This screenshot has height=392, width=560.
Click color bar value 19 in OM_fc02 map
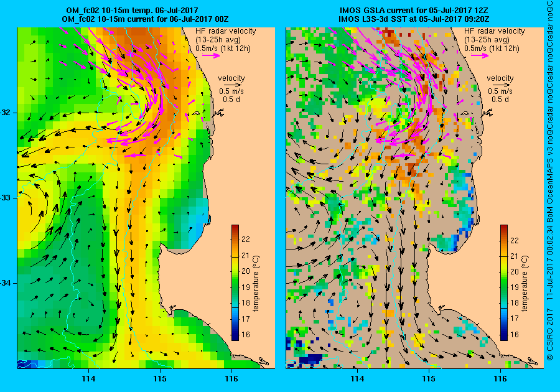pos(246,287)
